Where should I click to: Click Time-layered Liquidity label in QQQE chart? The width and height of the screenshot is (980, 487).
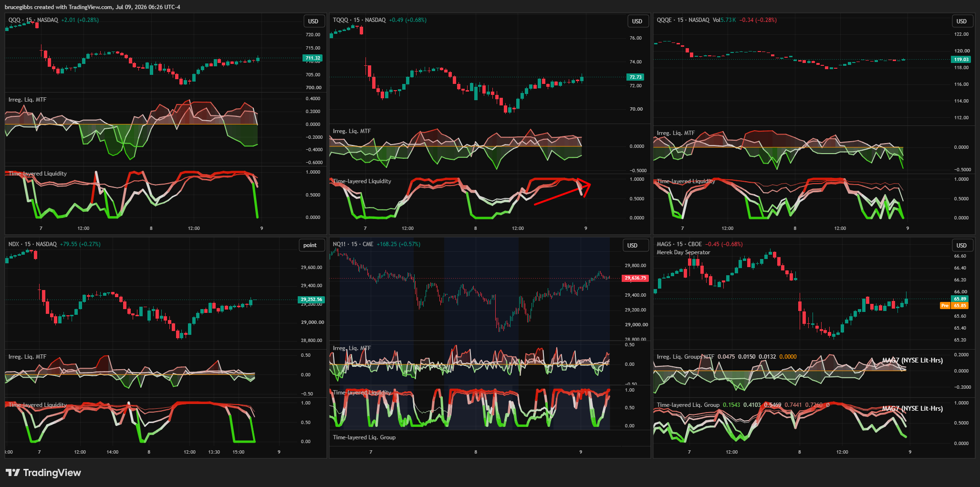686,181
